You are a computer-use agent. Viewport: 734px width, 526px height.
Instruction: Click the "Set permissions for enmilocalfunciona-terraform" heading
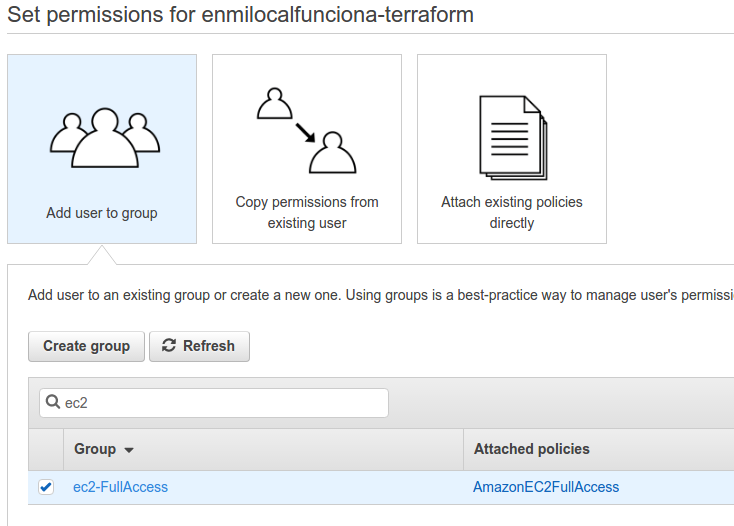240,15
